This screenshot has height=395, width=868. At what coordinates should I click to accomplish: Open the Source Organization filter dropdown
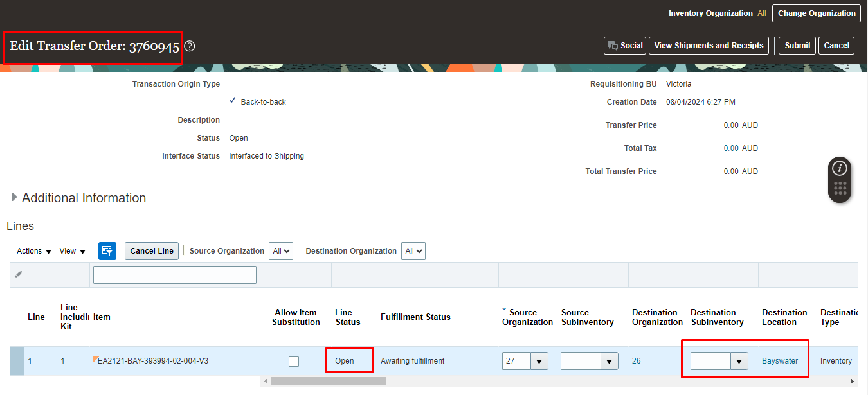point(281,251)
